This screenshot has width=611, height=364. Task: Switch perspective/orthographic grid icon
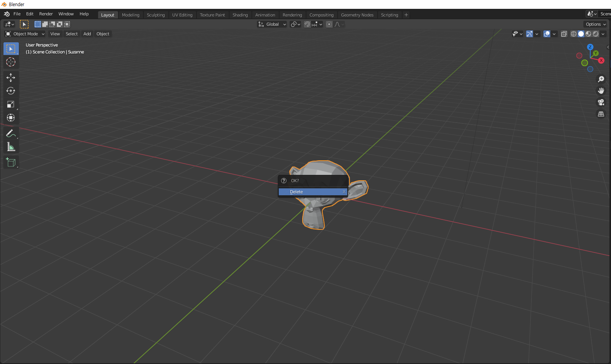pos(601,114)
